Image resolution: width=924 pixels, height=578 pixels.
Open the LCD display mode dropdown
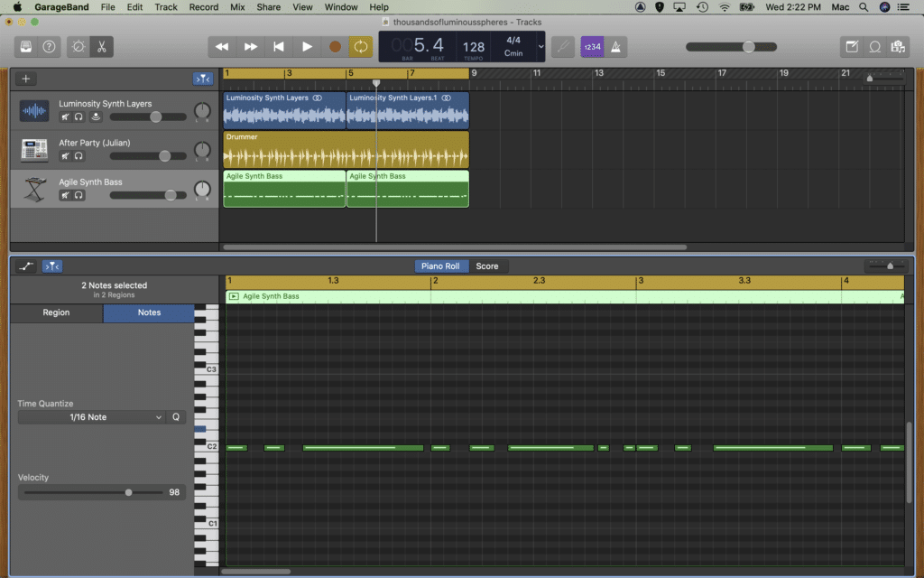(x=540, y=47)
